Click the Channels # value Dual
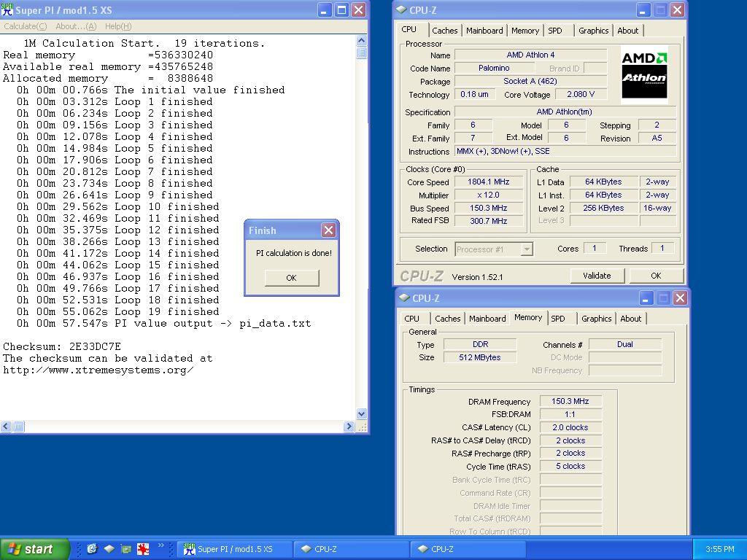 click(x=624, y=344)
